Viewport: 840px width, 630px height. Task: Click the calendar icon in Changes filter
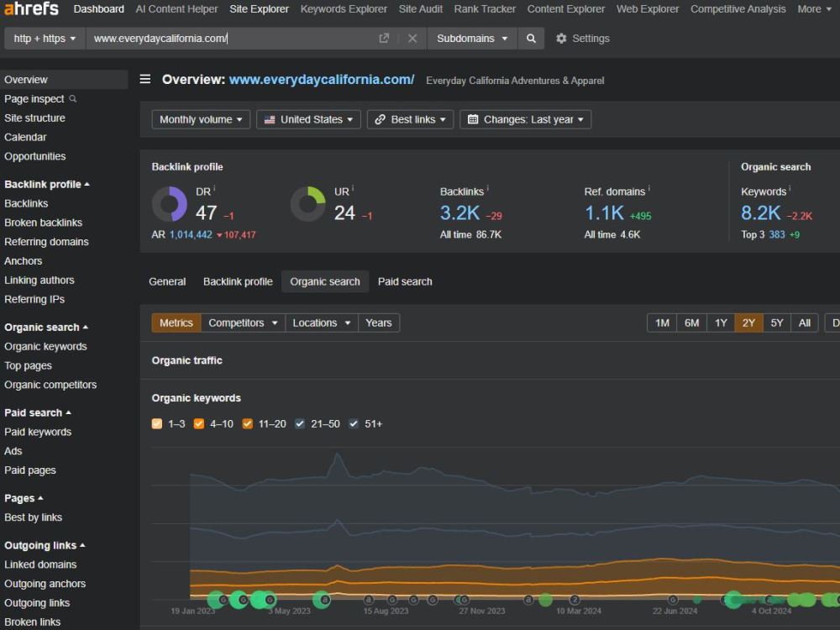(x=472, y=119)
